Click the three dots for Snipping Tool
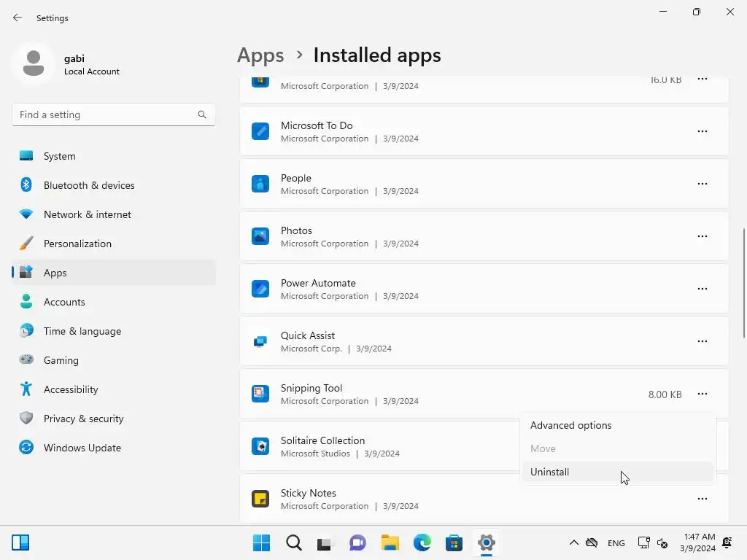747x560 pixels. point(703,394)
